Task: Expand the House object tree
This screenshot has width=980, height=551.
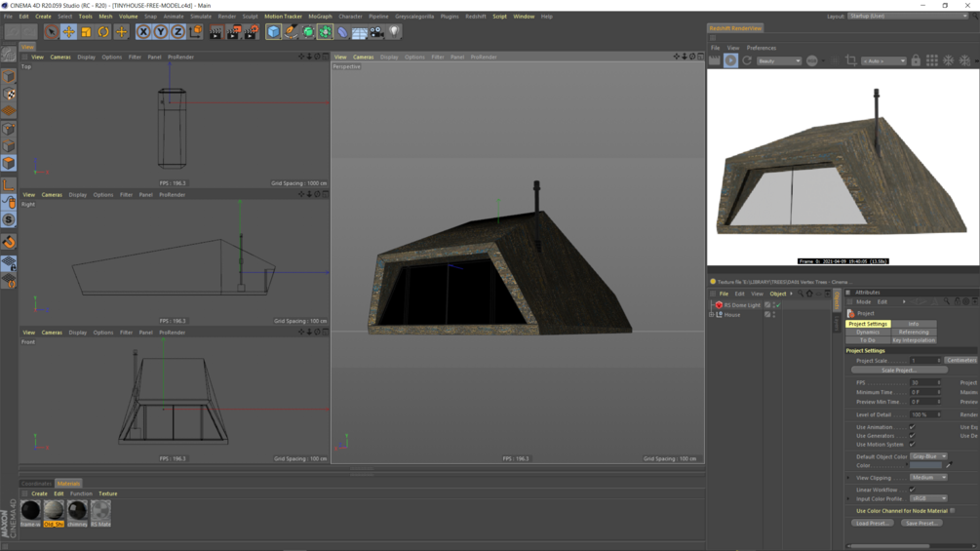Action: [x=711, y=315]
